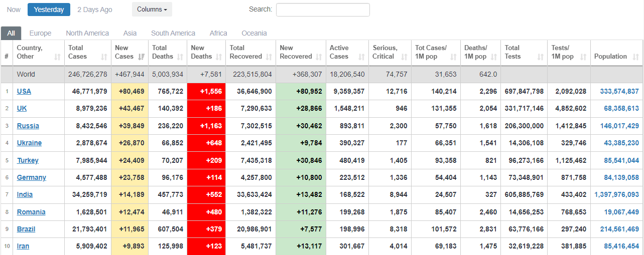Click sort arrows in Population header
Image resolution: width=644 pixels, height=255 pixels.
pos(635,57)
